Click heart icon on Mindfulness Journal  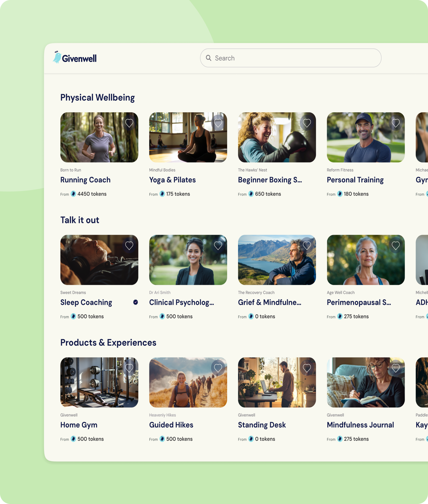coord(395,368)
